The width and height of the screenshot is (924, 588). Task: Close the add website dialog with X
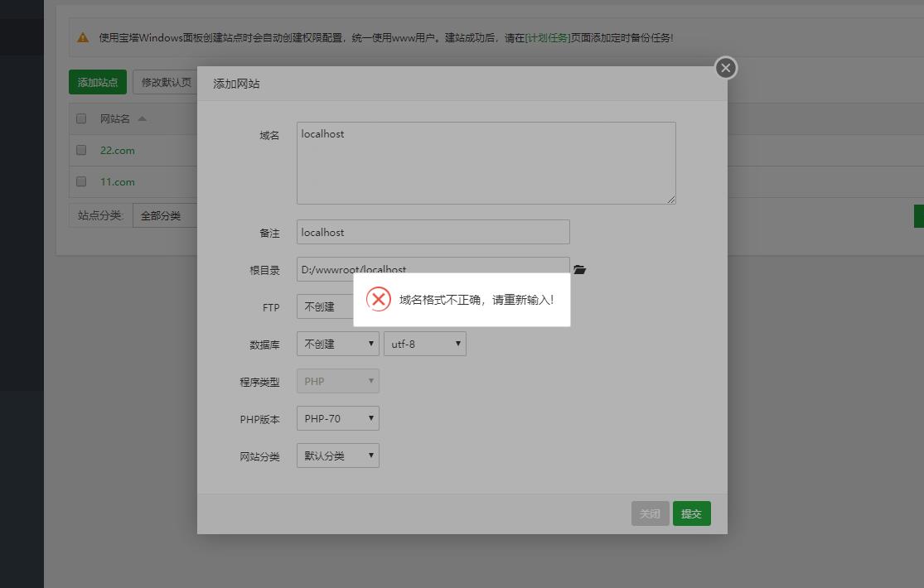pyautogui.click(x=726, y=68)
